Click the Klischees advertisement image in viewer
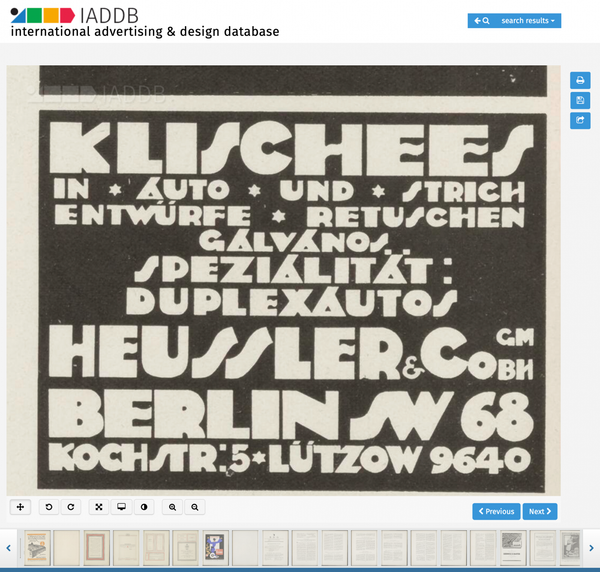Viewport: 600px width, 572px height. 284,280
